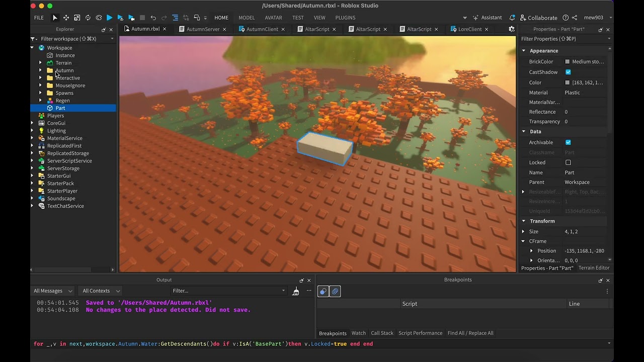Open the Find All / Replace All tab
Viewport: 644px width, 362px height.
click(470, 333)
